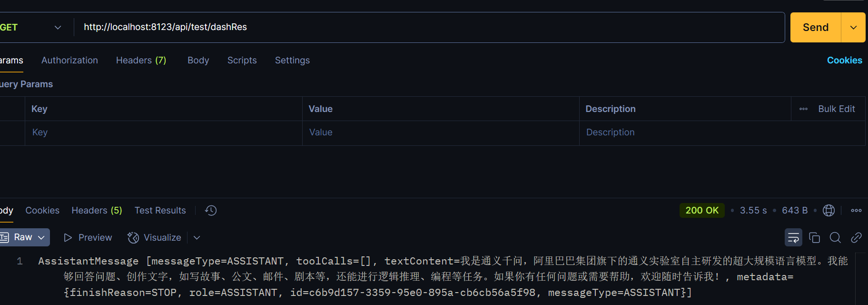Expand the Visualize options chevron

click(x=197, y=237)
